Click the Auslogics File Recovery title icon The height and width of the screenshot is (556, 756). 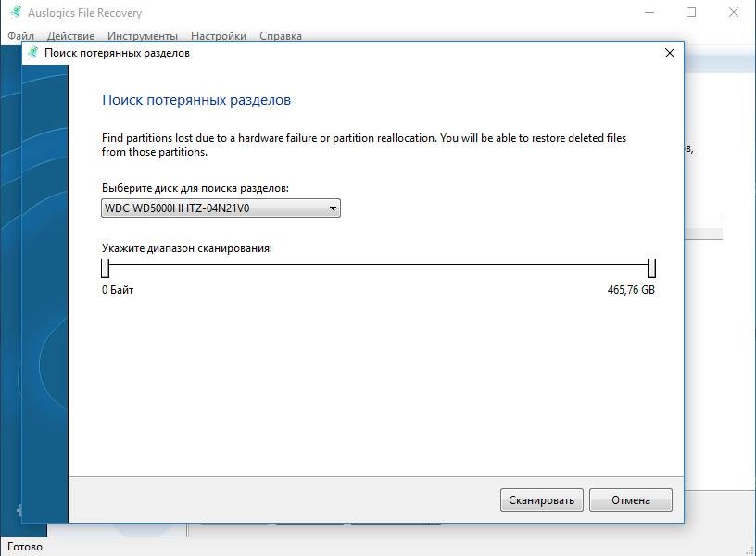(16, 12)
